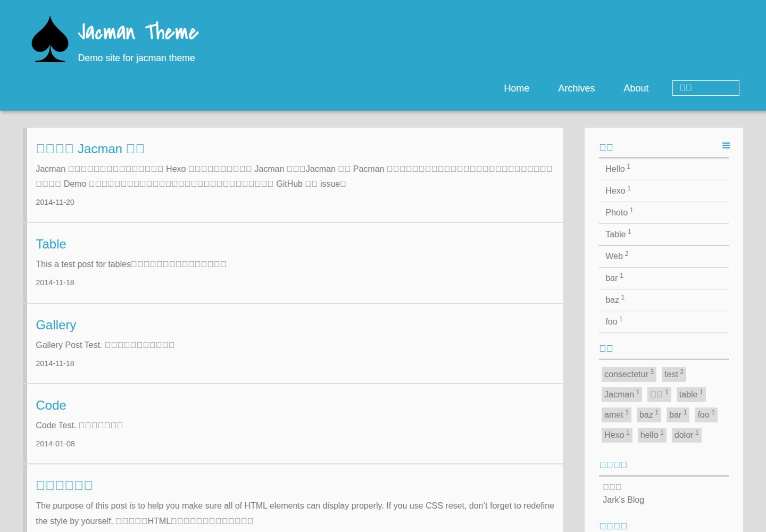Open the Table post title
The height and width of the screenshot is (532, 766).
point(51,244)
